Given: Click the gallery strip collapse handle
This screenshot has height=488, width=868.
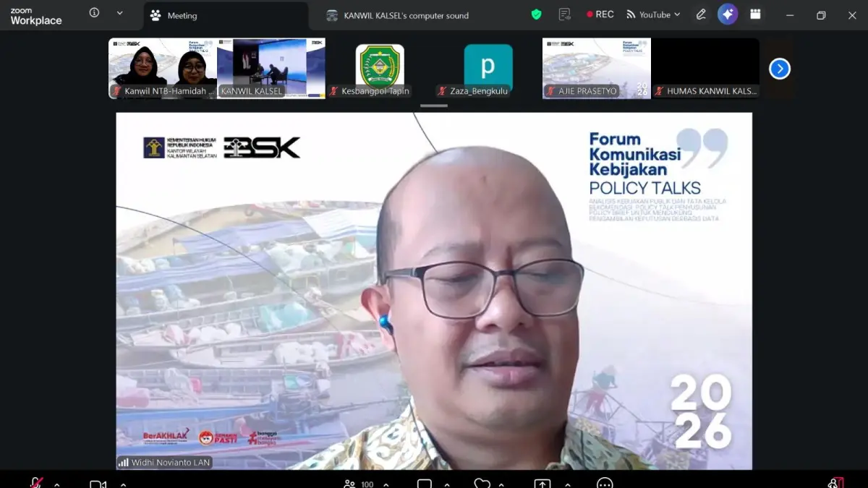Looking at the screenshot, I should [434, 106].
